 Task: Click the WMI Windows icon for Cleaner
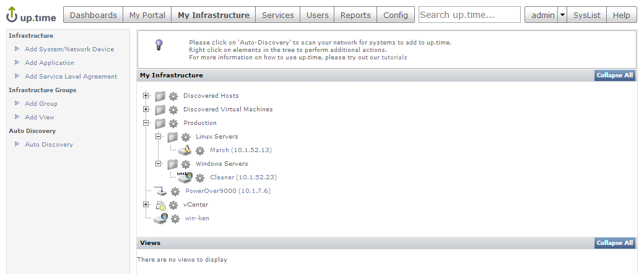coord(185,178)
